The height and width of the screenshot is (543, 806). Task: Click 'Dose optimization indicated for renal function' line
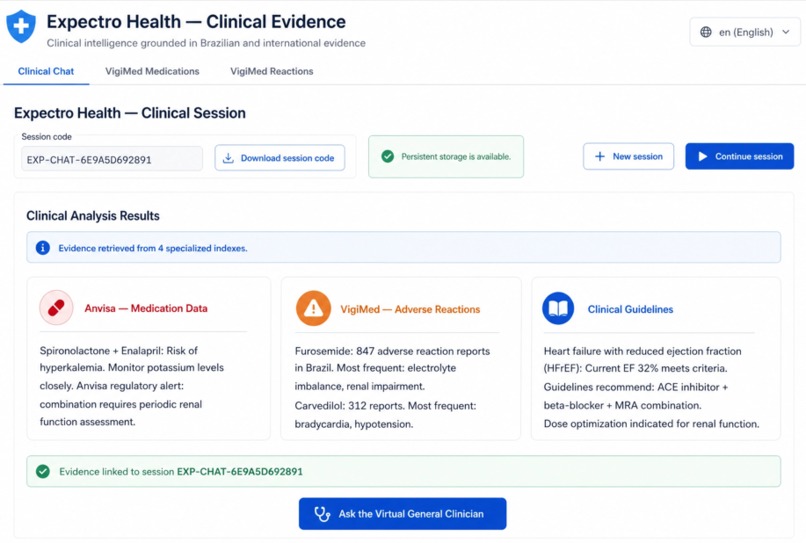[x=651, y=424]
